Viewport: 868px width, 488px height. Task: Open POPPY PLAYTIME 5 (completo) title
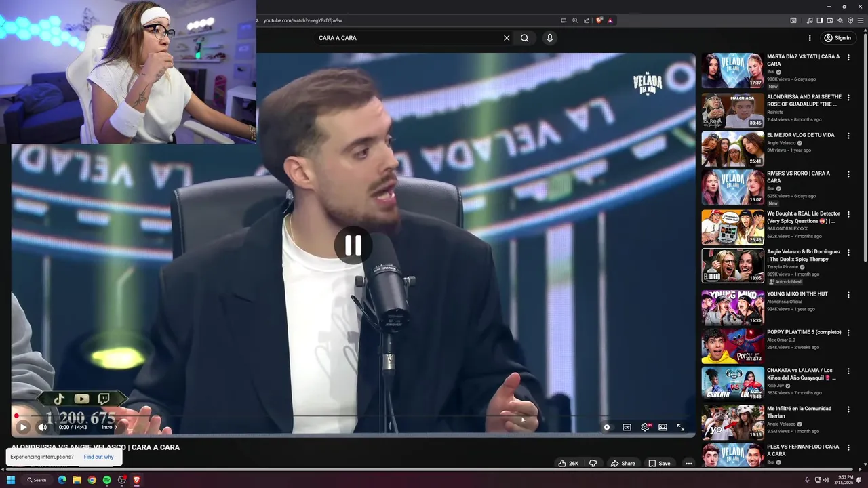click(804, 332)
